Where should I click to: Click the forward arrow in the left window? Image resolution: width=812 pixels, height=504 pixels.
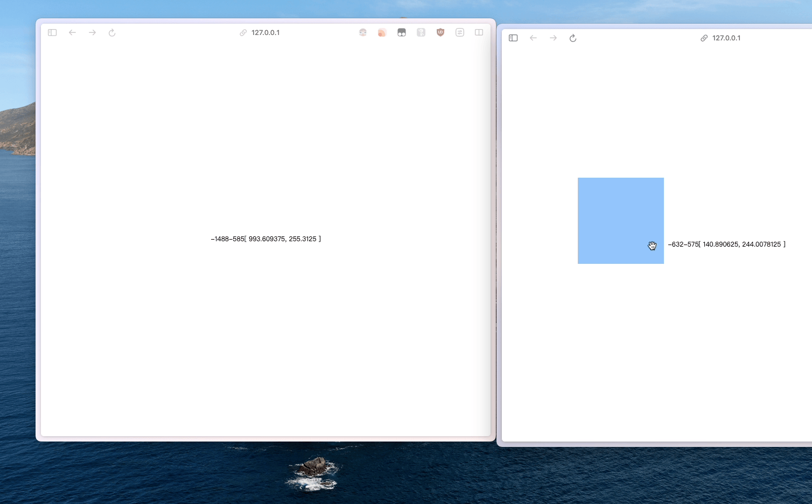(92, 33)
